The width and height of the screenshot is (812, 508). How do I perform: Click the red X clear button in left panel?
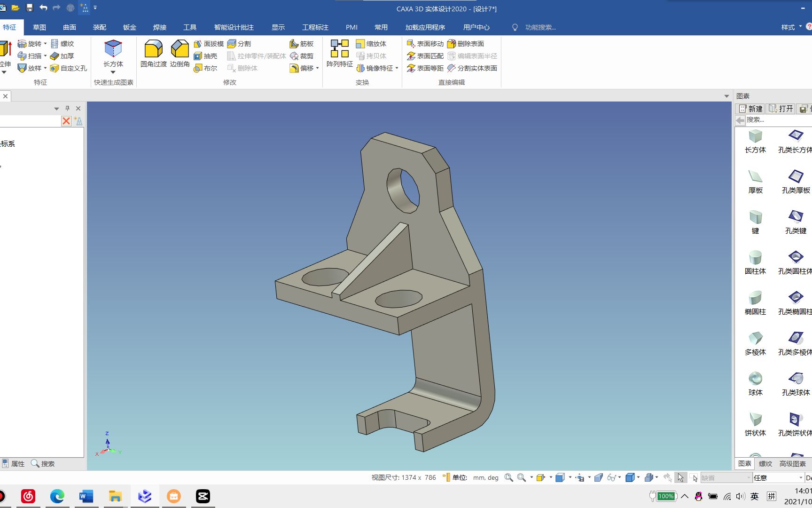pyautogui.click(x=66, y=121)
